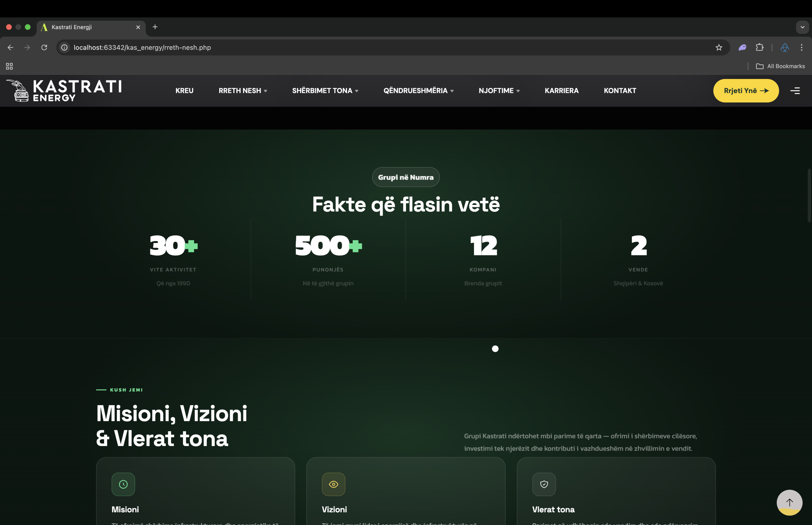The image size is (812, 525).
Task: Click the Misioni clock icon
Action: 123,484
